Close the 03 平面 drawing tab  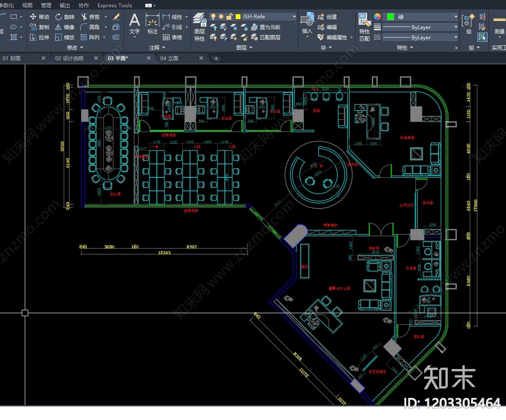click(x=148, y=58)
